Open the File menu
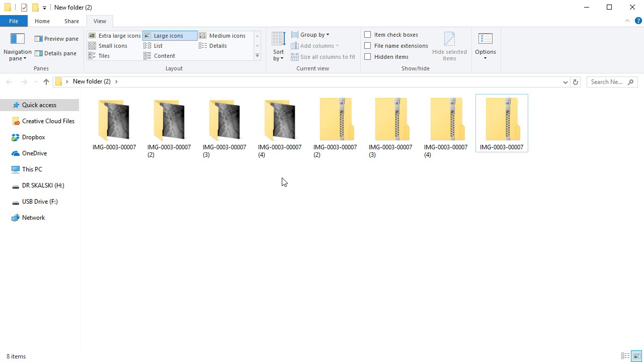644x362 pixels. [14, 21]
